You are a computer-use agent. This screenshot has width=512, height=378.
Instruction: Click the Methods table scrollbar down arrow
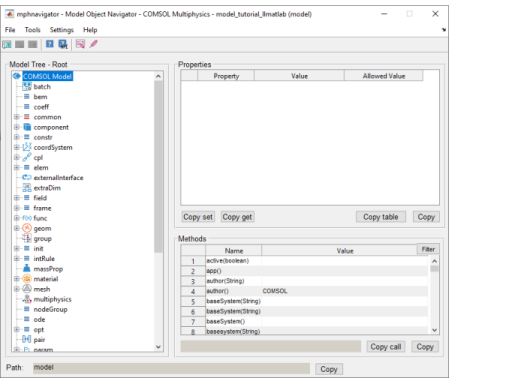point(434,330)
